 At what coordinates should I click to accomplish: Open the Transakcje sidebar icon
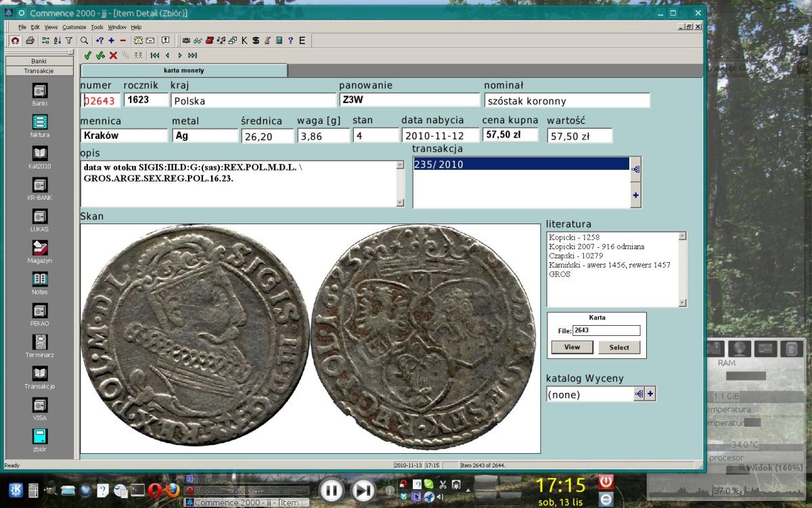point(39,373)
